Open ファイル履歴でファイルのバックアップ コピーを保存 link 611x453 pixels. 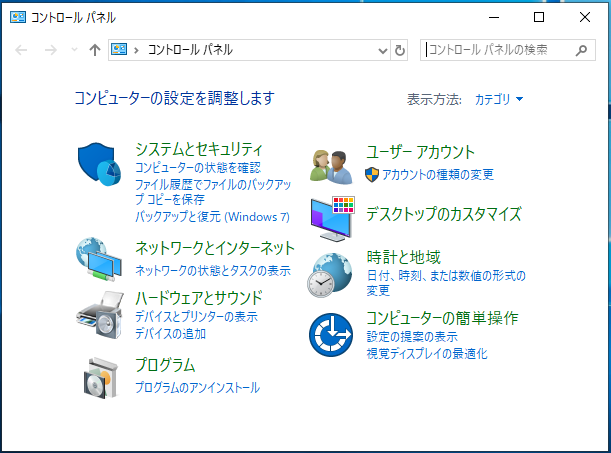[213, 192]
